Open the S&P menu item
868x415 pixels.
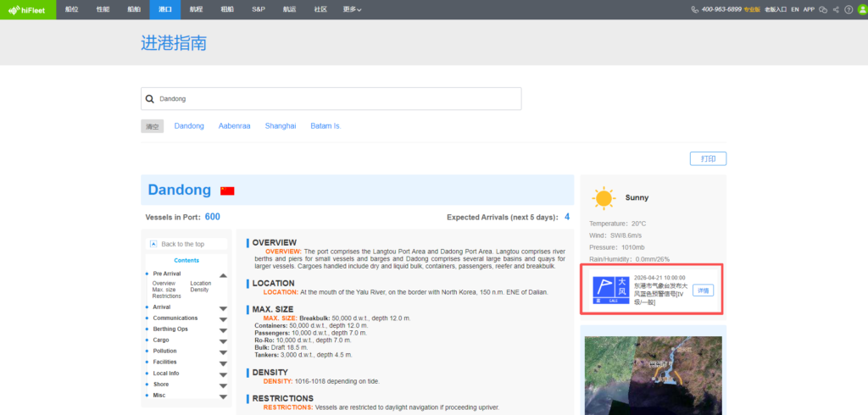[x=259, y=9]
